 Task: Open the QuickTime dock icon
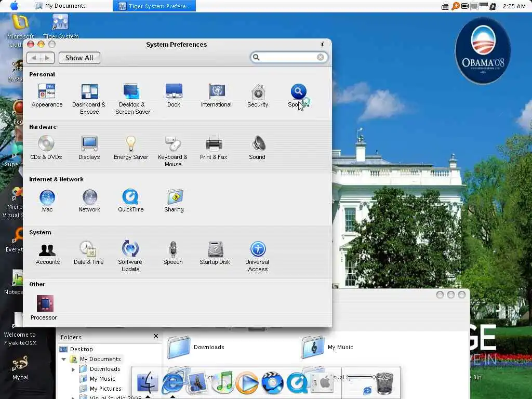coord(297,383)
